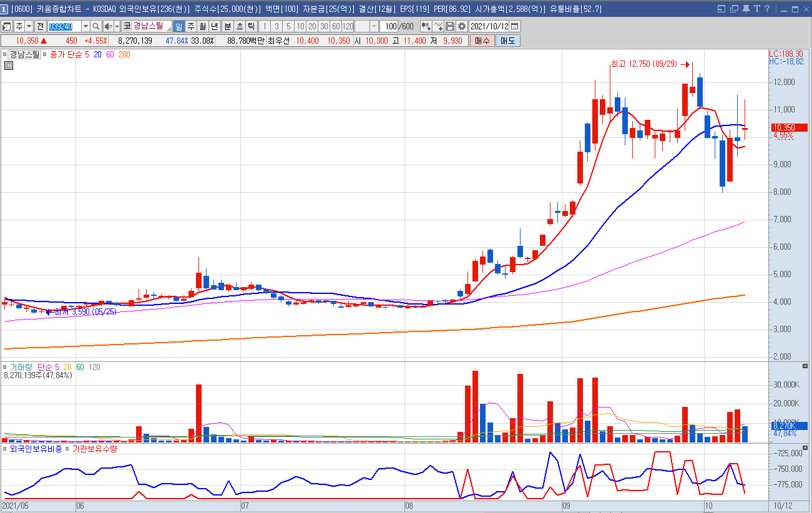Click the LC:188.30 label

(786, 54)
